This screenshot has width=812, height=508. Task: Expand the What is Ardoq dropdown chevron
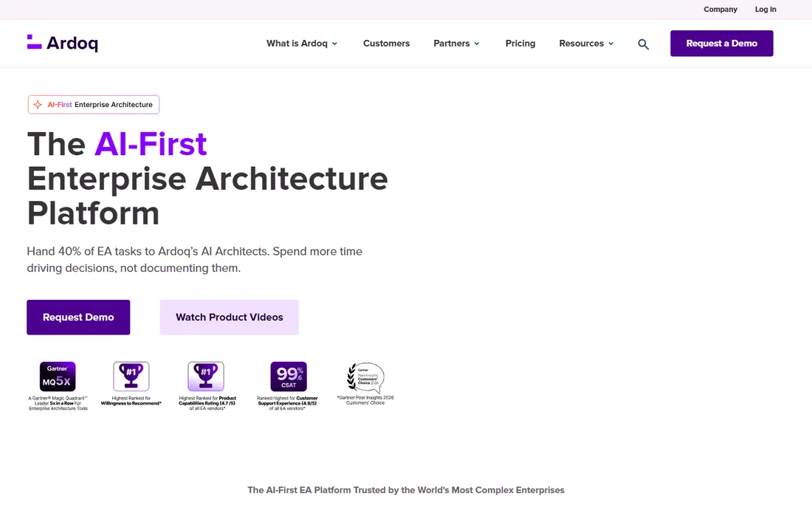334,44
